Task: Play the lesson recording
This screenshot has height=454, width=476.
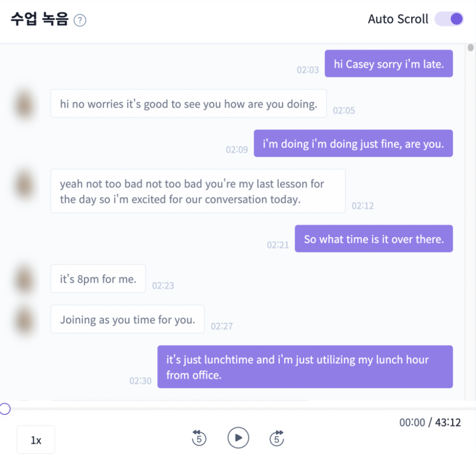Action: click(238, 438)
